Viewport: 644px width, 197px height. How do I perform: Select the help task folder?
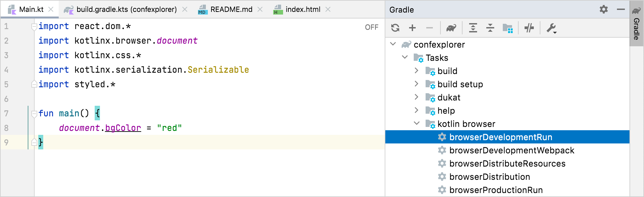[507, 110]
